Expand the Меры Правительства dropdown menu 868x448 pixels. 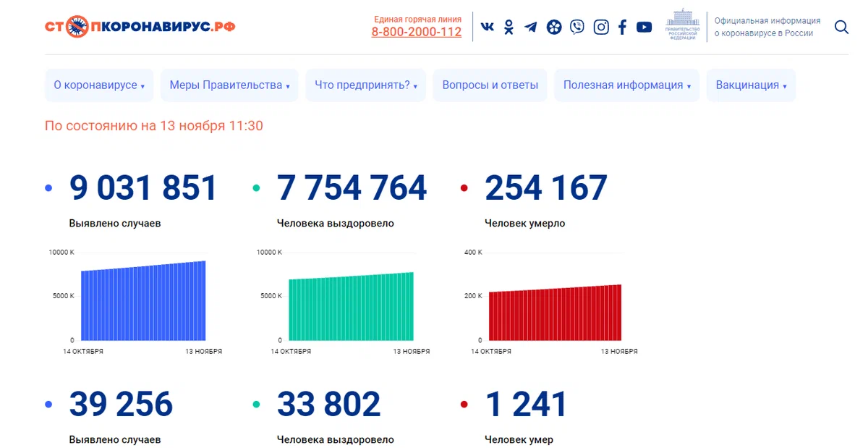[x=229, y=85]
